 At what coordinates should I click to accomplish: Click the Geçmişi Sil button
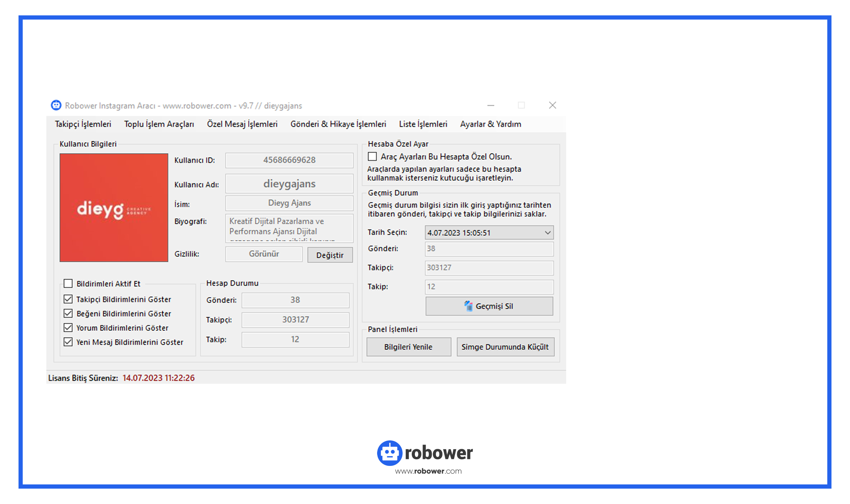[x=489, y=306]
